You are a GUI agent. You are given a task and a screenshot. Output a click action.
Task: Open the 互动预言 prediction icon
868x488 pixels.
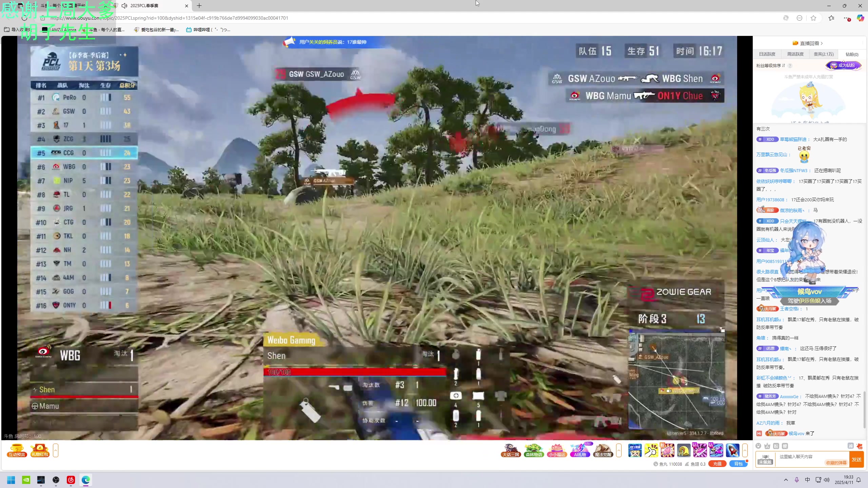point(17,450)
